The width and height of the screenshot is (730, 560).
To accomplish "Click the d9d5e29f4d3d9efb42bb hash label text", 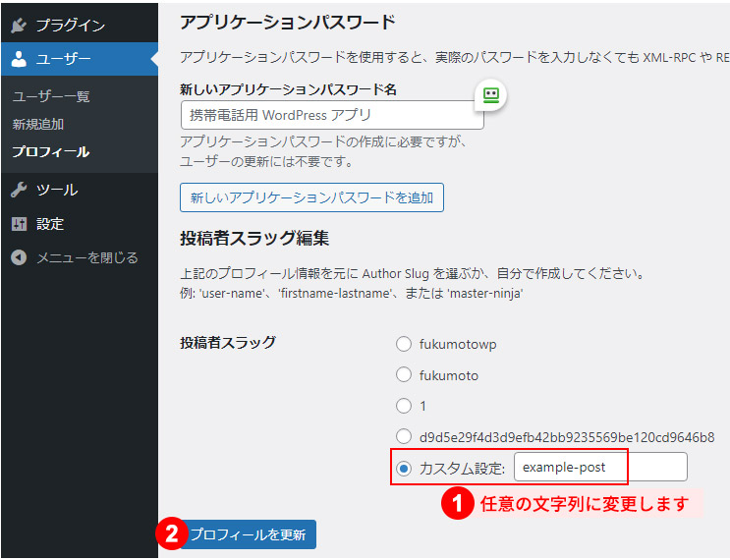I will (567, 437).
